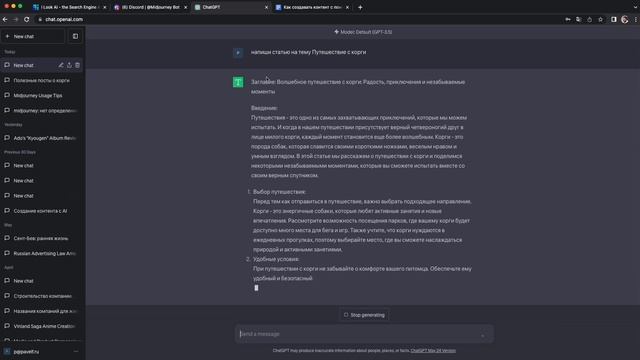Click the Model: Default (GPT-3.5) header
Screen dimensions: 640x360
click(363, 32)
